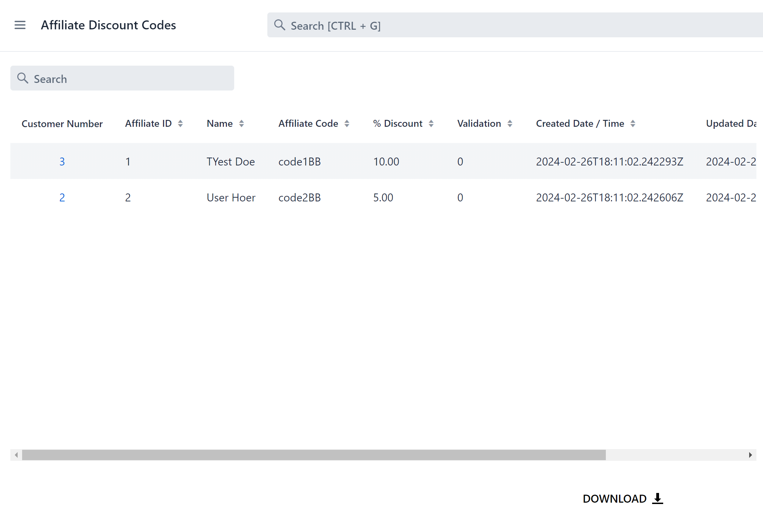Sort the table by Name column
The height and width of the screenshot is (532, 763).
(241, 123)
